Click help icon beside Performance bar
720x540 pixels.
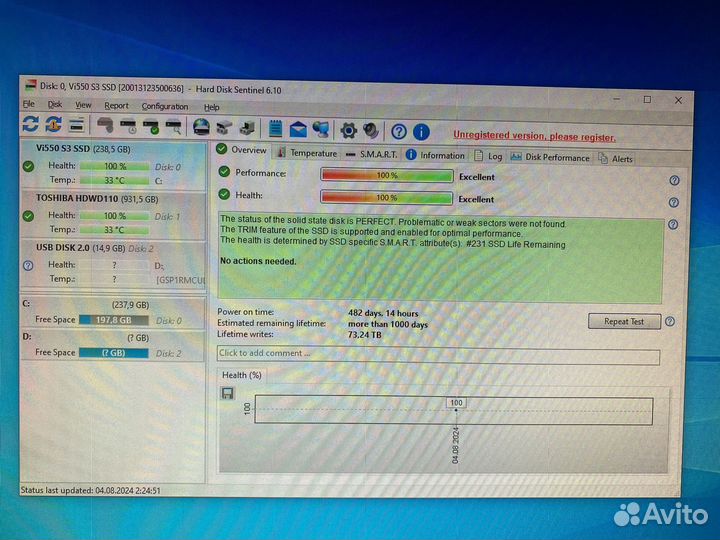675,180
